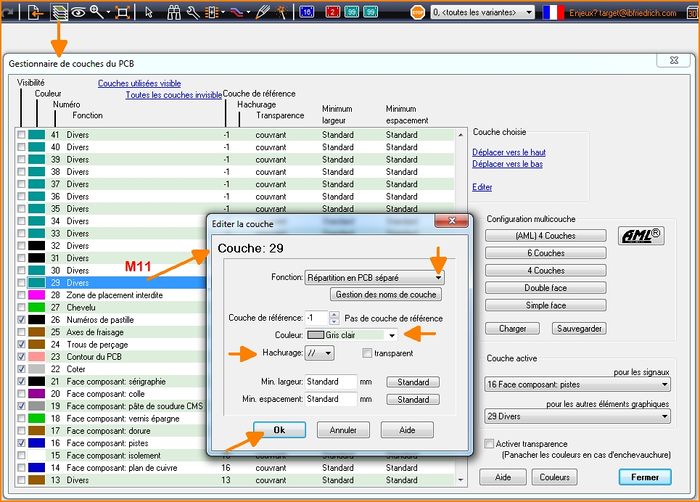
Task: Click the binoculars search icon
Action: 171,13
